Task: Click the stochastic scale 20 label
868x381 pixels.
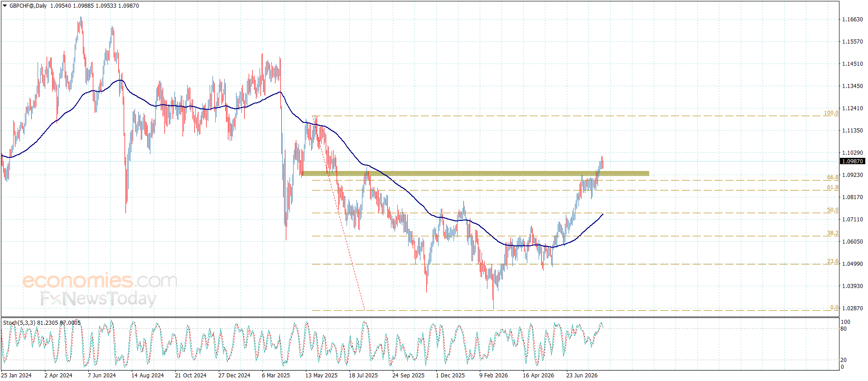Action: [844, 360]
